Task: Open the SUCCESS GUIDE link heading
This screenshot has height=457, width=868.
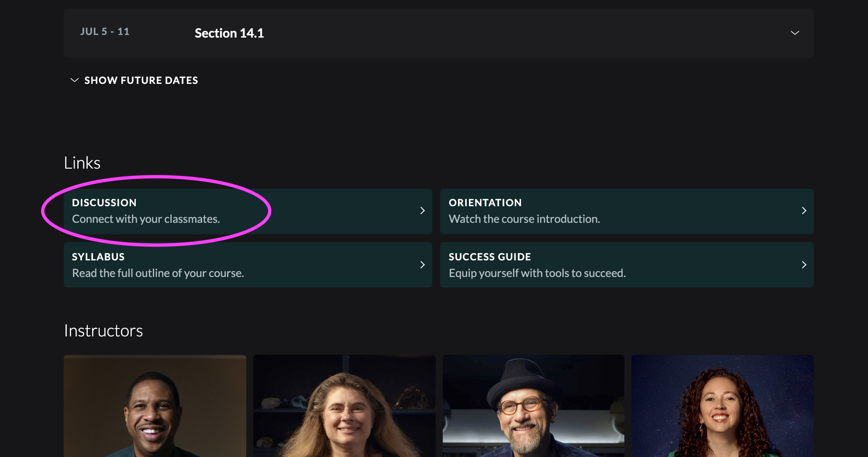Action: coord(489,257)
